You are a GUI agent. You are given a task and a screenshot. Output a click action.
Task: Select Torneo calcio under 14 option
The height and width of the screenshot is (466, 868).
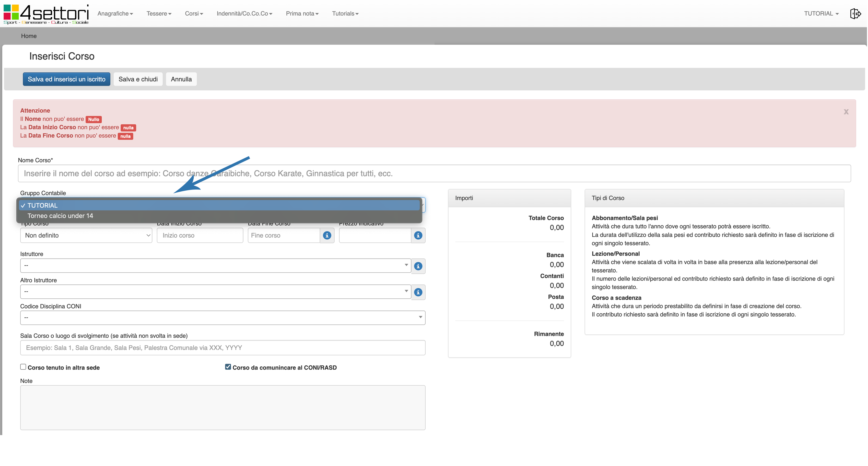coord(60,216)
